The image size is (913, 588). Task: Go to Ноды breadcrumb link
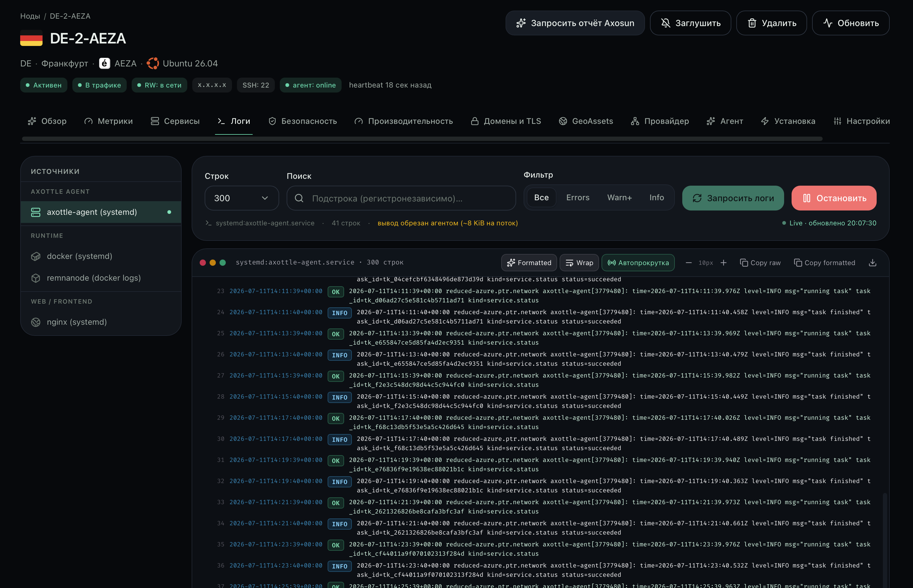click(30, 16)
